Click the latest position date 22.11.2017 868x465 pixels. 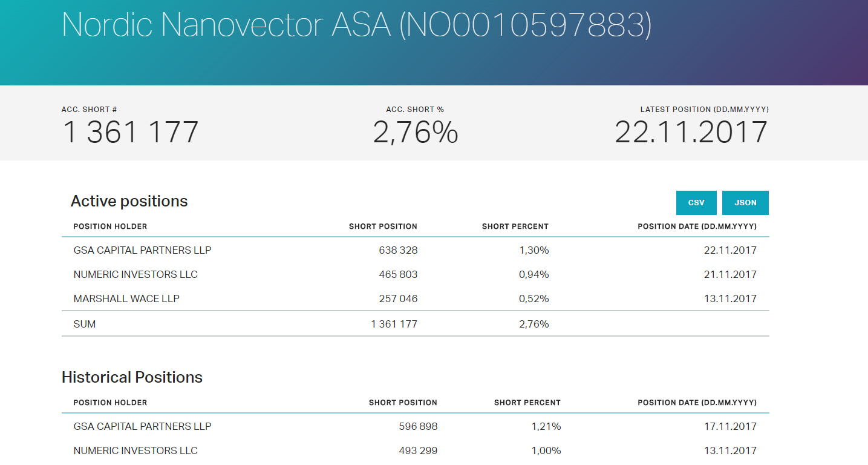[x=691, y=132]
